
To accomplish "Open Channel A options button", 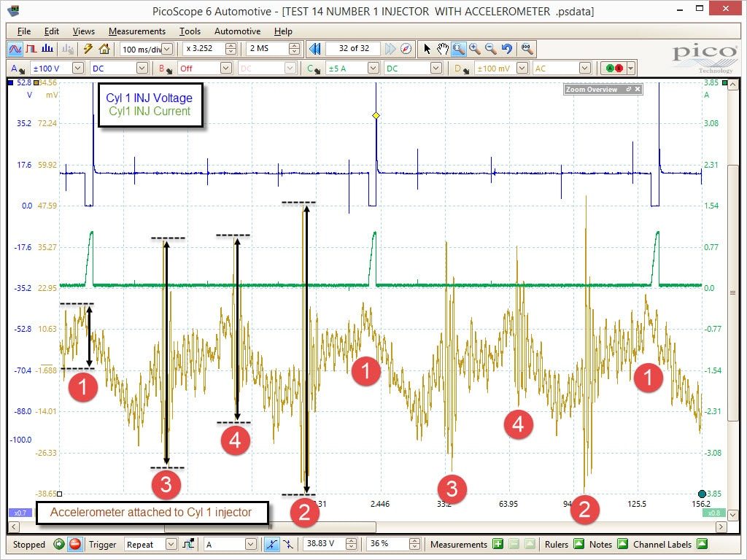I will point(18,69).
